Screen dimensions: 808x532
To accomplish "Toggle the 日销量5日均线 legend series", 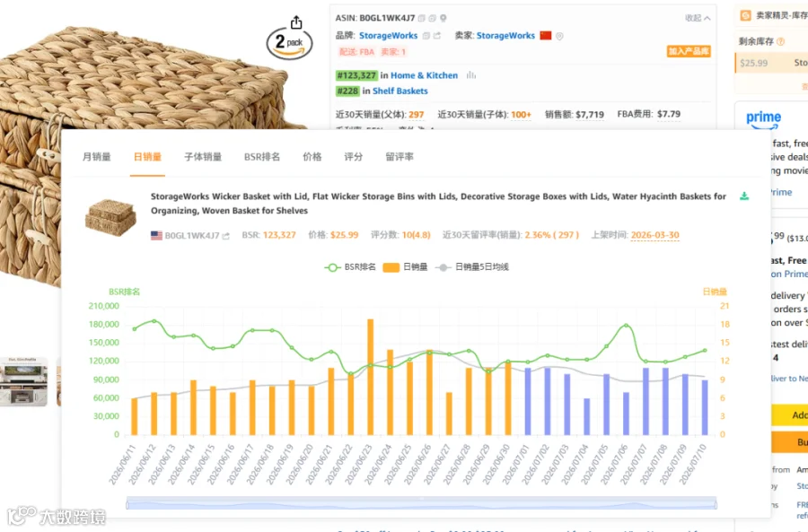I will pyautogui.click(x=472, y=267).
